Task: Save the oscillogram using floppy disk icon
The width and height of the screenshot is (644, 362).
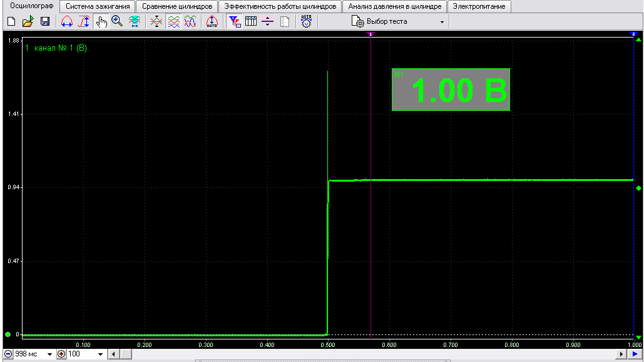Action: point(45,21)
